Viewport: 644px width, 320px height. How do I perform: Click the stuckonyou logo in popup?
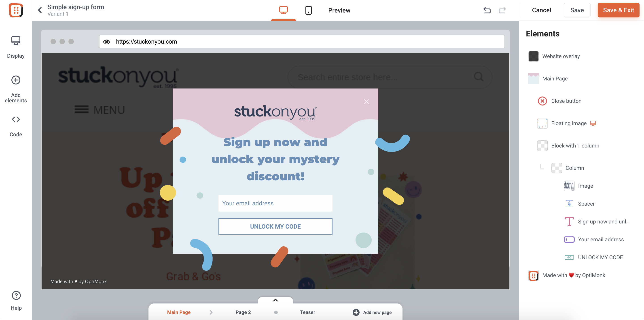coord(275,113)
